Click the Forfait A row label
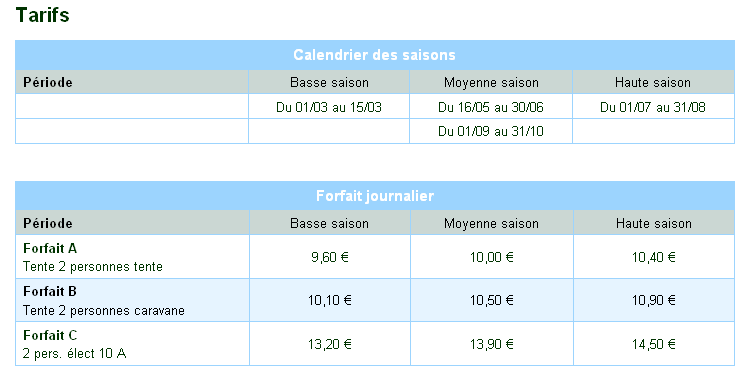Viewport: 750px width, 386px height. 50,248
